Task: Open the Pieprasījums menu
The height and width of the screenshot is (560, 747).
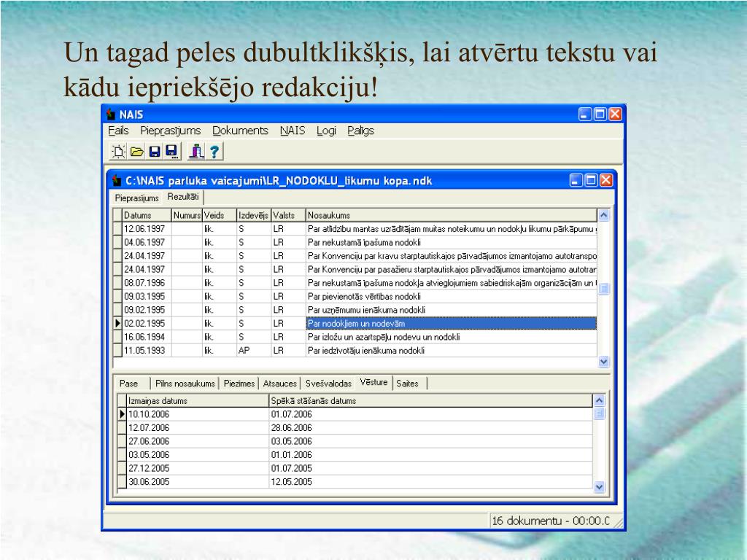Action: 170,131
